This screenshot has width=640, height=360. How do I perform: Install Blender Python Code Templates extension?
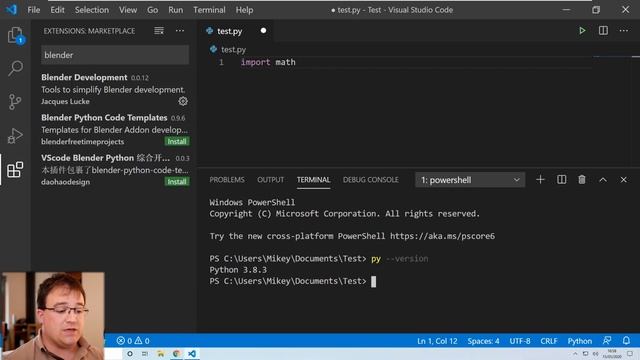coord(177,141)
